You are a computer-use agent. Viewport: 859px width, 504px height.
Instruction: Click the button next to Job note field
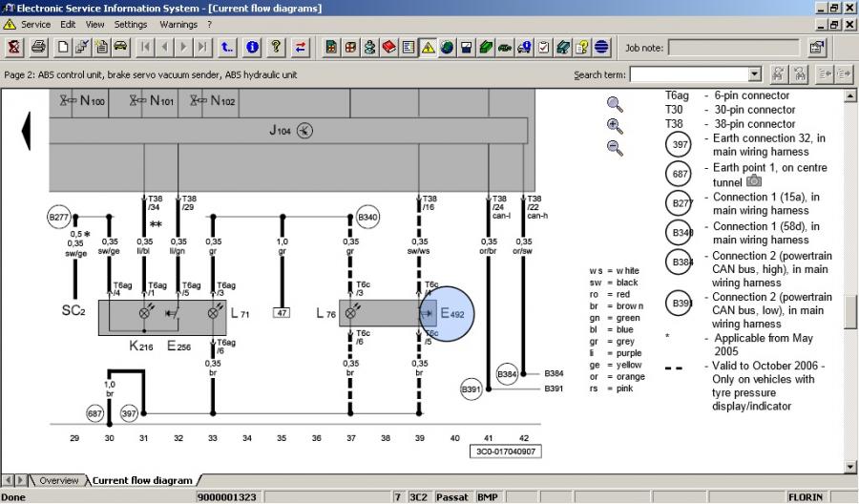[817, 47]
